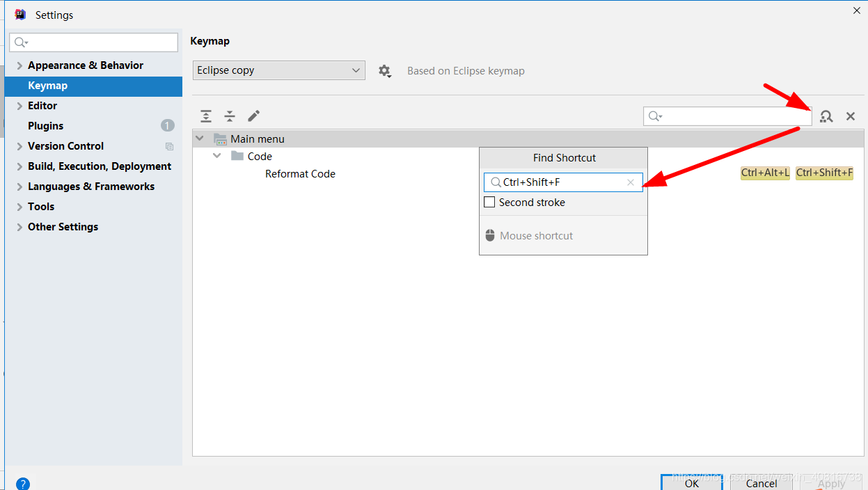
Task: Click Build, Execution, Deployment label
Action: pos(100,166)
